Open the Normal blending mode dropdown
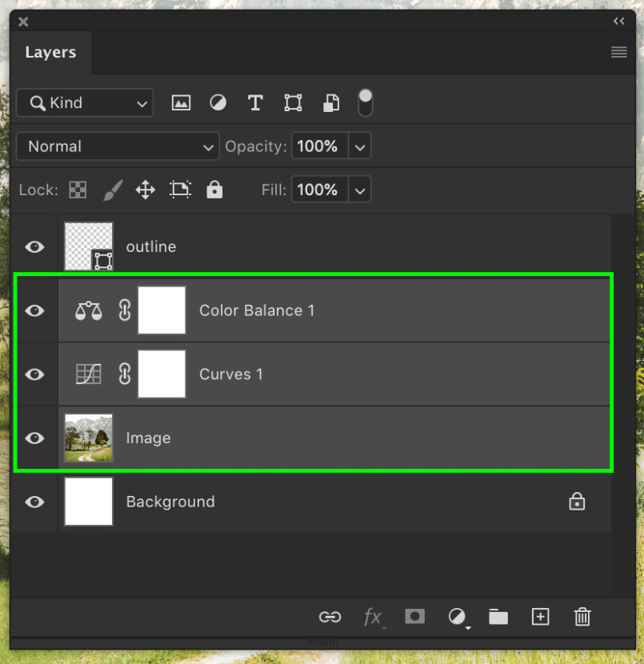The image size is (644, 664). [118, 146]
